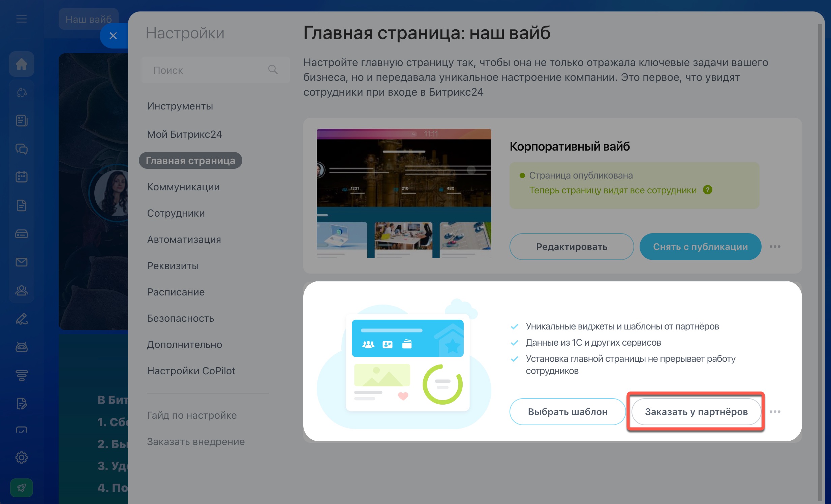
Task: Open Расписание settings section
Action: click(176, 292)
